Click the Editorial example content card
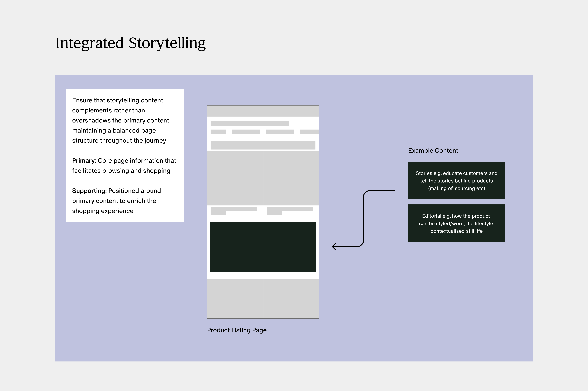 [x=456, y=223]
